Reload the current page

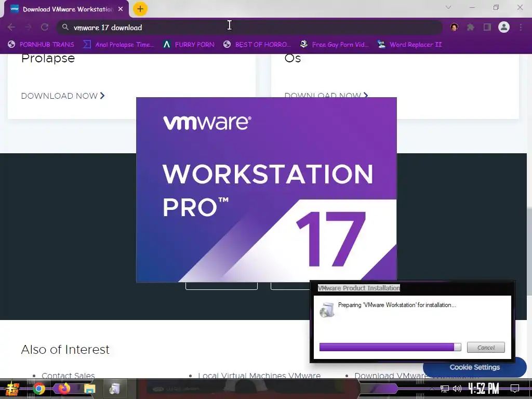click(x=45, y=27)
